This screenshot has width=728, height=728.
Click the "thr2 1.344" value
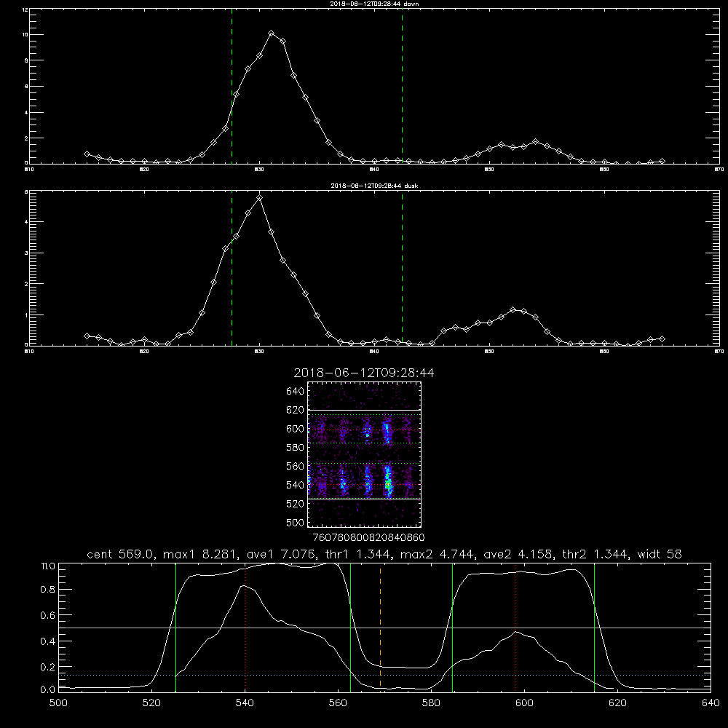(x=594, y=554)
